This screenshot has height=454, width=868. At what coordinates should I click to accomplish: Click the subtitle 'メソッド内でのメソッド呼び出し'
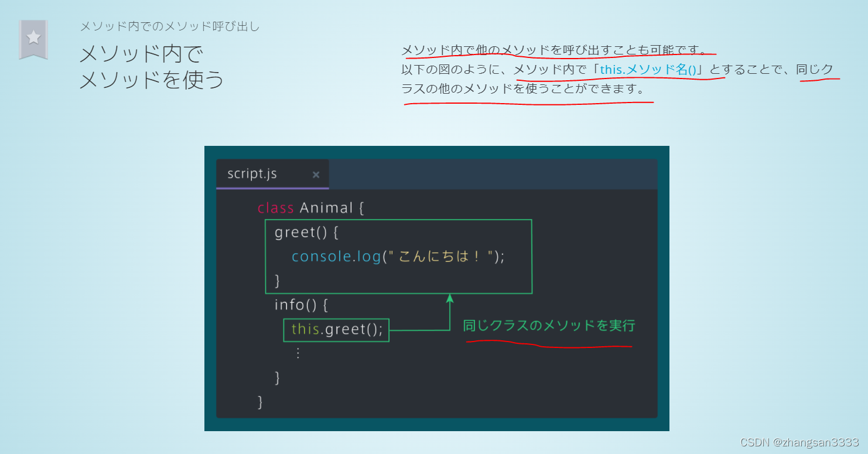[170, 26]
